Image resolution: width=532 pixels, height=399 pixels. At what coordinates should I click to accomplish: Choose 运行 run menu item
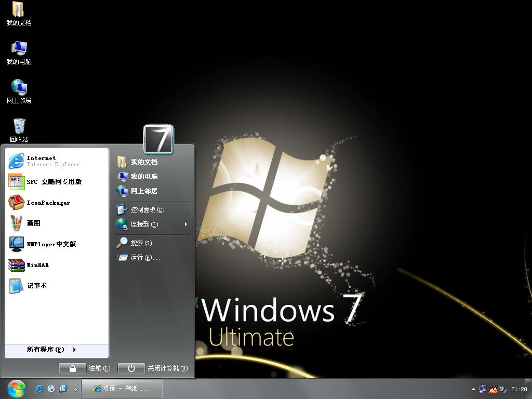pyautogui.click(x=152, y=258)
